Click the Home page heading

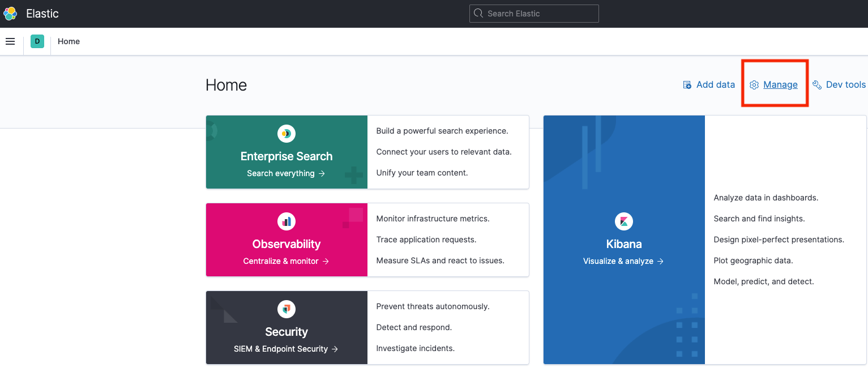(x=226, y=85)
